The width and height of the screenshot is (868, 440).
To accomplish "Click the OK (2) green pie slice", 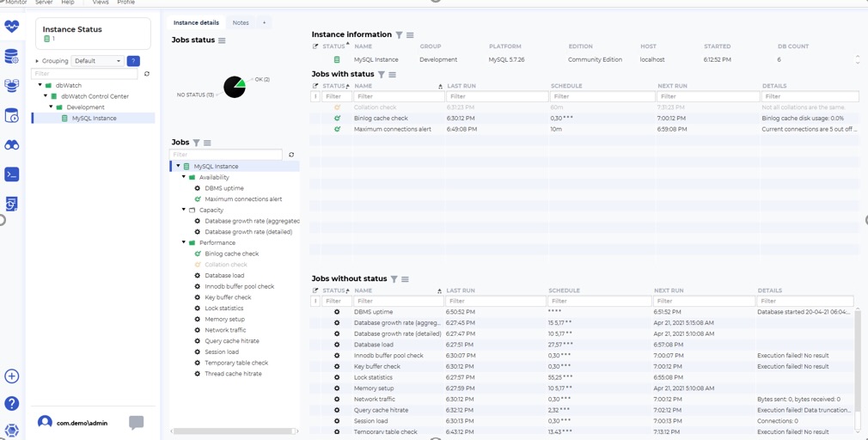I will 241,83.
